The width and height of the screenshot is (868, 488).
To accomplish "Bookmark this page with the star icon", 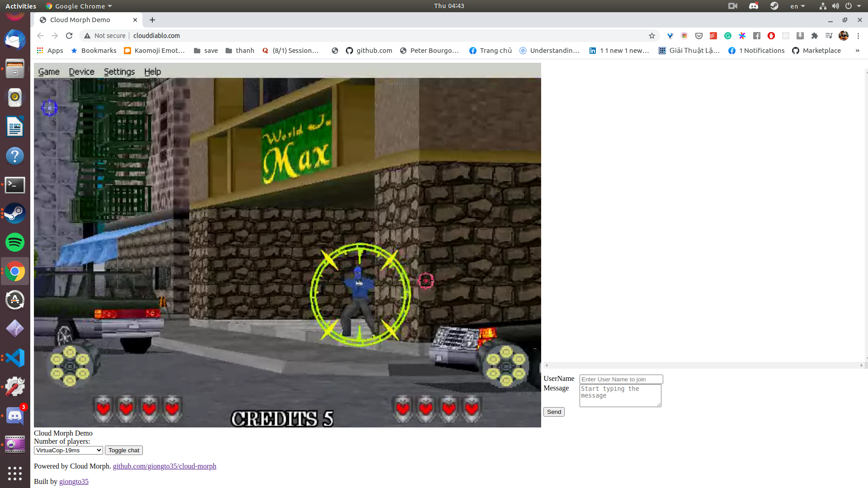I will [651, 36].
